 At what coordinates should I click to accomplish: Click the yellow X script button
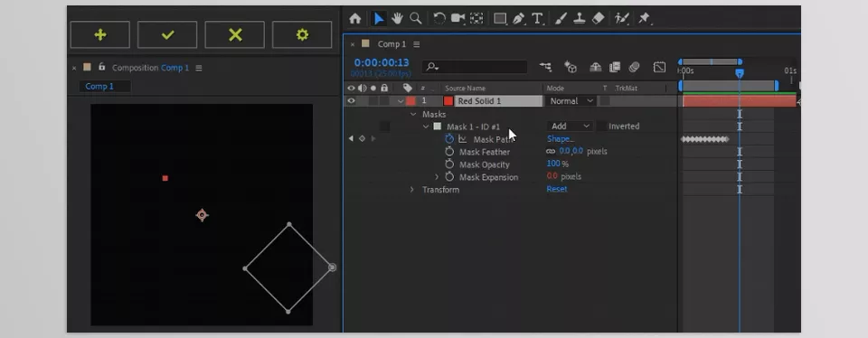click(235, 35)
